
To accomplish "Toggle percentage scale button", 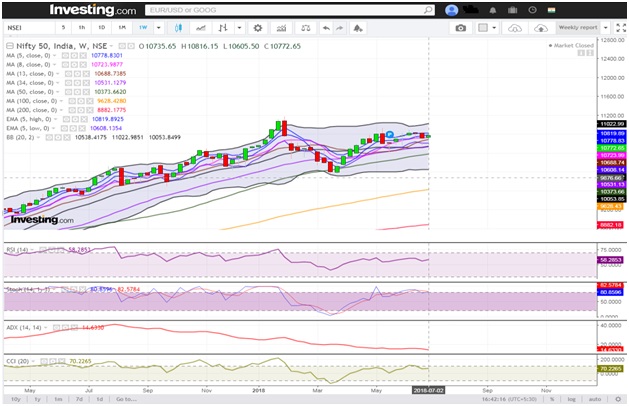I will click(x=552, y=399).
